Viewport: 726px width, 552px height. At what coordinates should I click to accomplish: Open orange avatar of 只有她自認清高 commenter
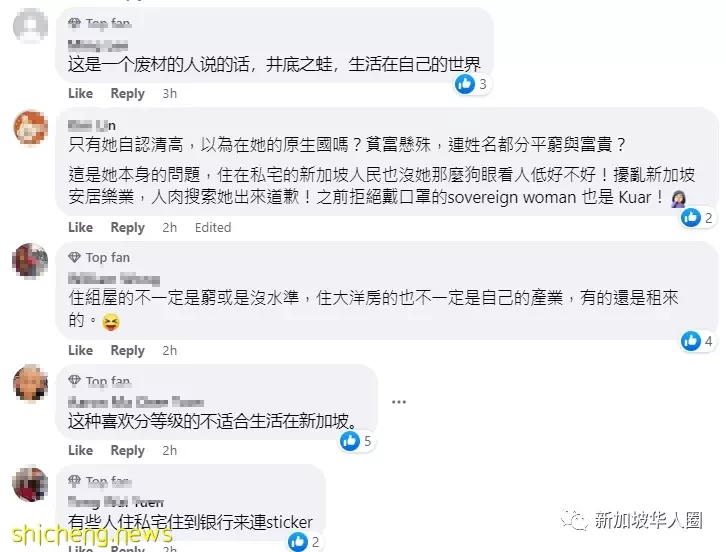click(31, 127)
